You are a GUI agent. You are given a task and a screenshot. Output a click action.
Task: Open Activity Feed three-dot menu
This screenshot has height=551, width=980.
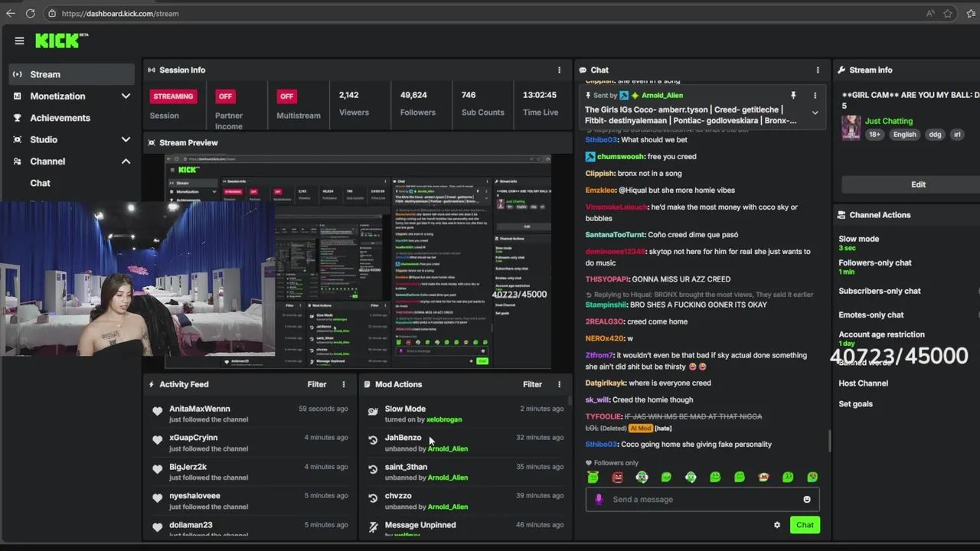tap(343, 384)
